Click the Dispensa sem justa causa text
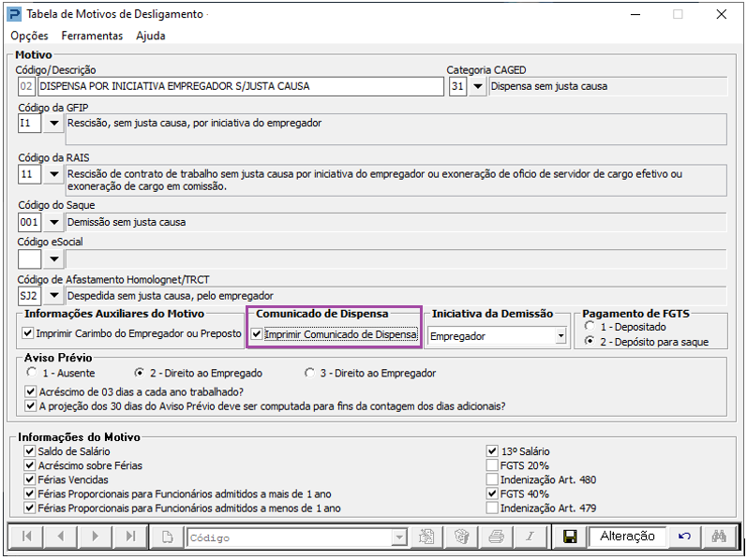Screen dimensions: 747x560 tap(549, 87)
